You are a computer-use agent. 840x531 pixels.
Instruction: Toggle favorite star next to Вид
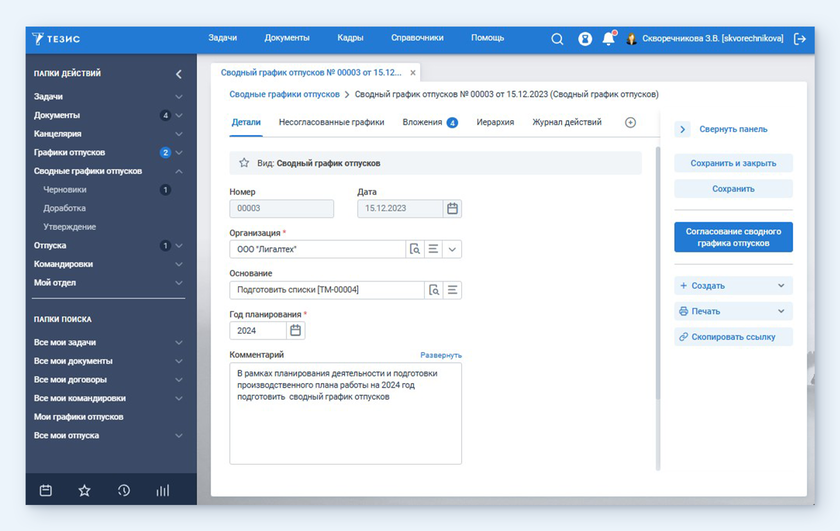tap(244, 163)
